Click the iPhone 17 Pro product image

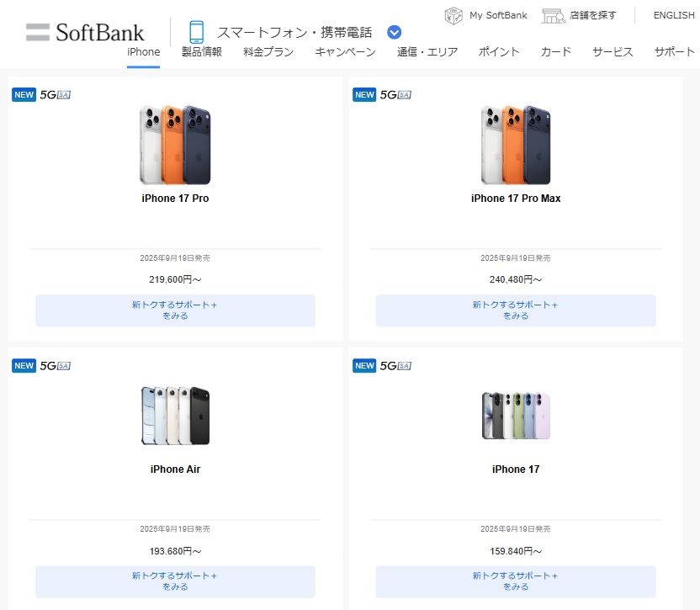coord(175,145)
